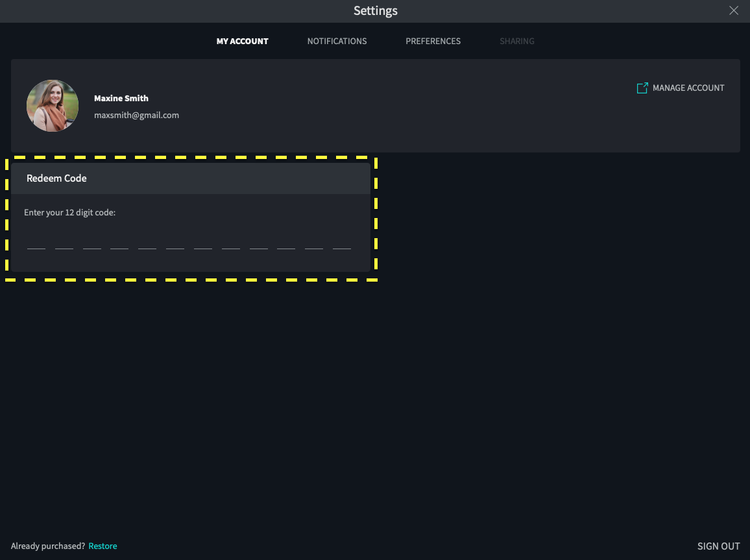Open the Notifications tab
The width and height of the screenshot is (750, 560).
tap(337, 41)
